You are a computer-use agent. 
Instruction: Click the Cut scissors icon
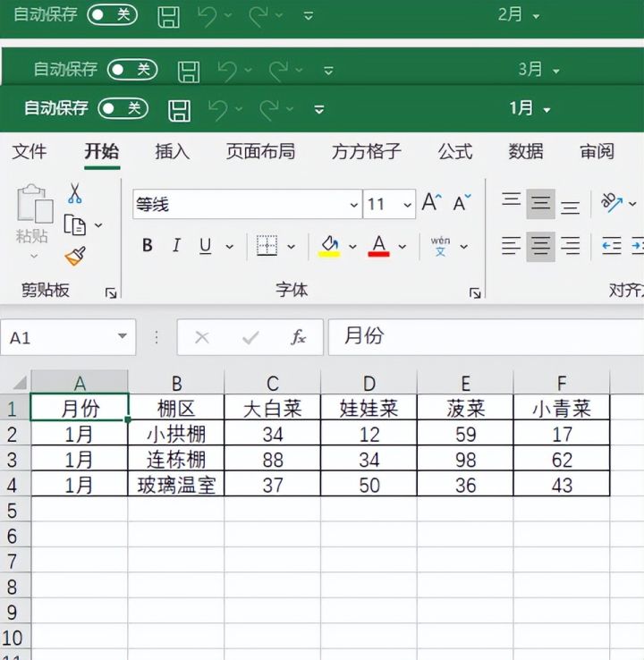click(75, 194)
